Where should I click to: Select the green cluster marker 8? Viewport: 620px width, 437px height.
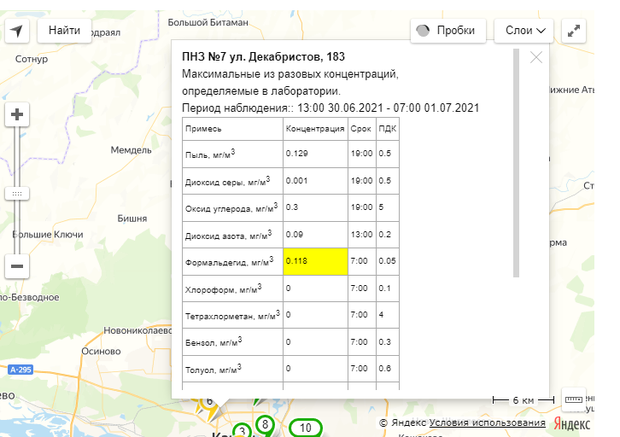click(264, 425)
